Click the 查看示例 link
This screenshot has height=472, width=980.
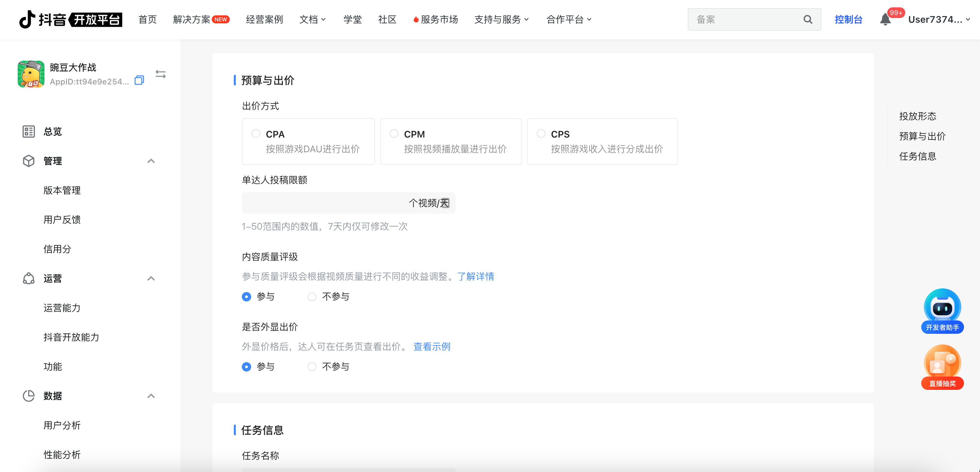coord(432,346)
